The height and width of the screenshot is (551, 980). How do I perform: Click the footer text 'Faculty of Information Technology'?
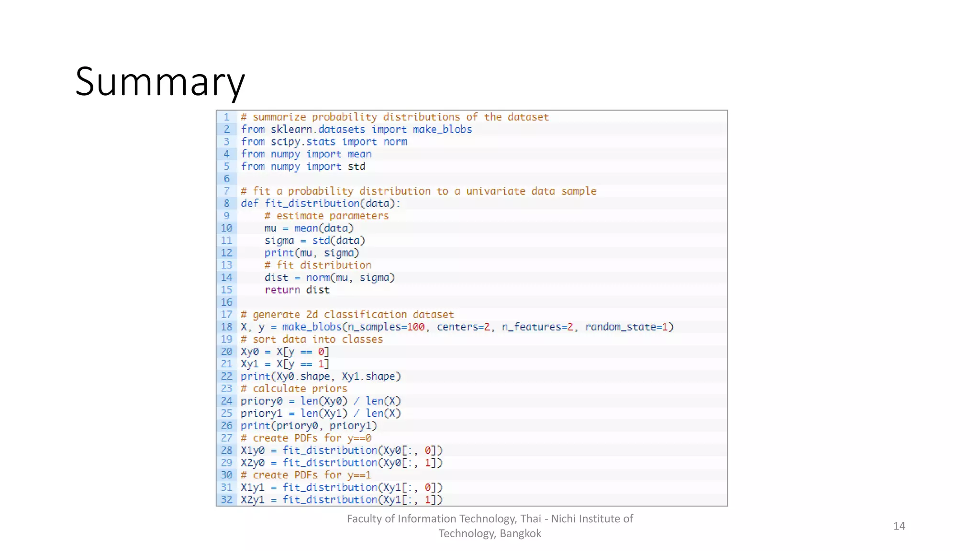432,519
